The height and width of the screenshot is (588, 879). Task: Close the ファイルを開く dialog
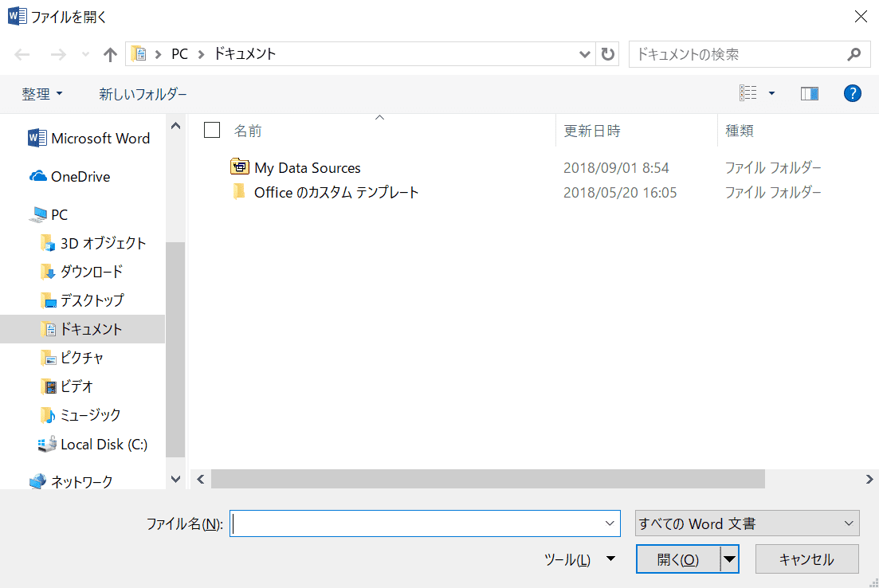(x=861, y=17)
